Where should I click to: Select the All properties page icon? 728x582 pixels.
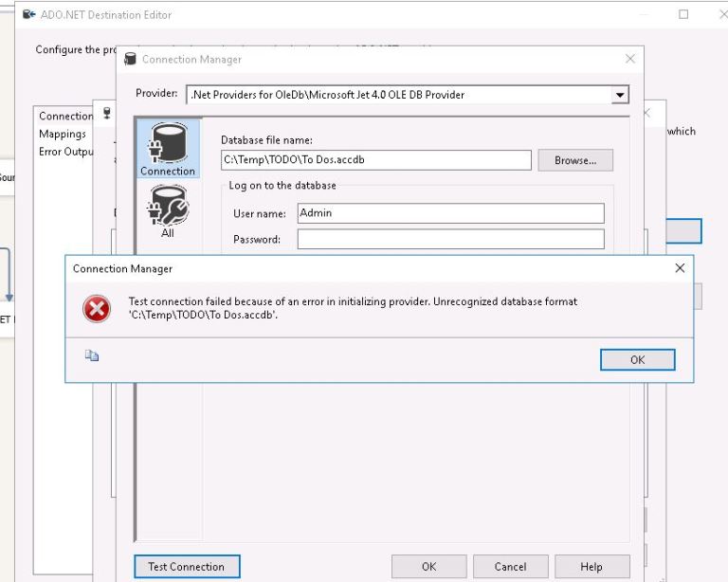(168, 211)
